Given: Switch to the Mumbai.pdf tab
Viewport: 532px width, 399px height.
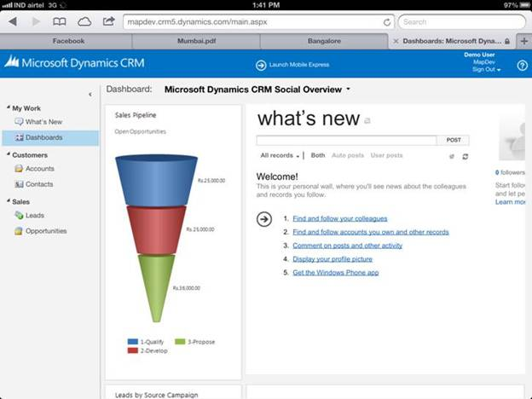Looking at the screenshot, I should coord(196,41).
